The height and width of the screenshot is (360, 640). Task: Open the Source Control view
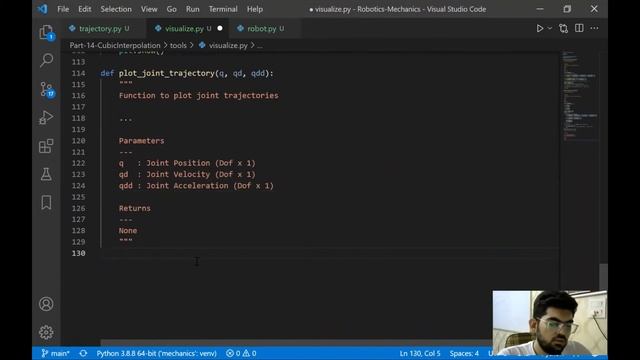[x=47, y=89]
